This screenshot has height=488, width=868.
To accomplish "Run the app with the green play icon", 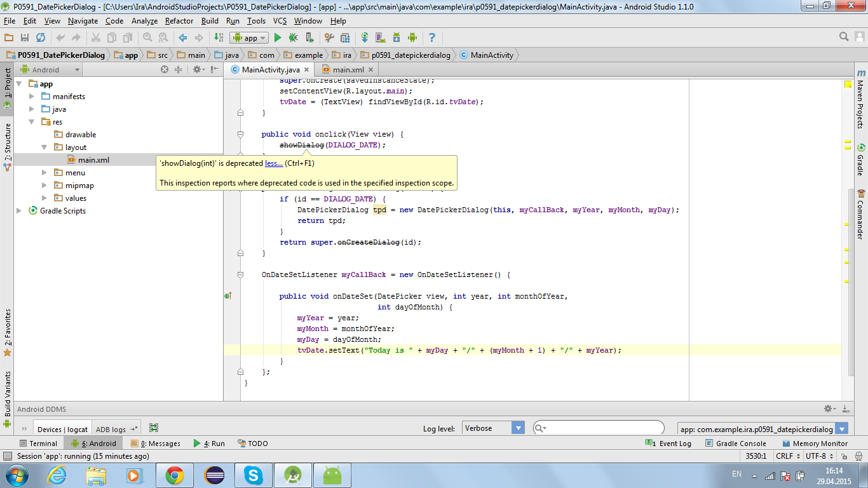I will [x=278, y=38].
